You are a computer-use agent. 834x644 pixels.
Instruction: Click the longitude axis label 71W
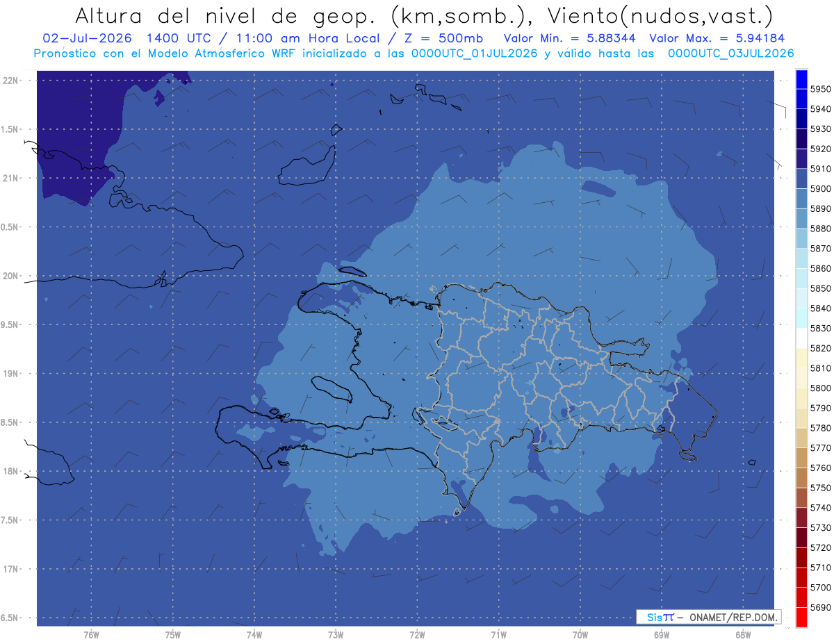(498, 634)
